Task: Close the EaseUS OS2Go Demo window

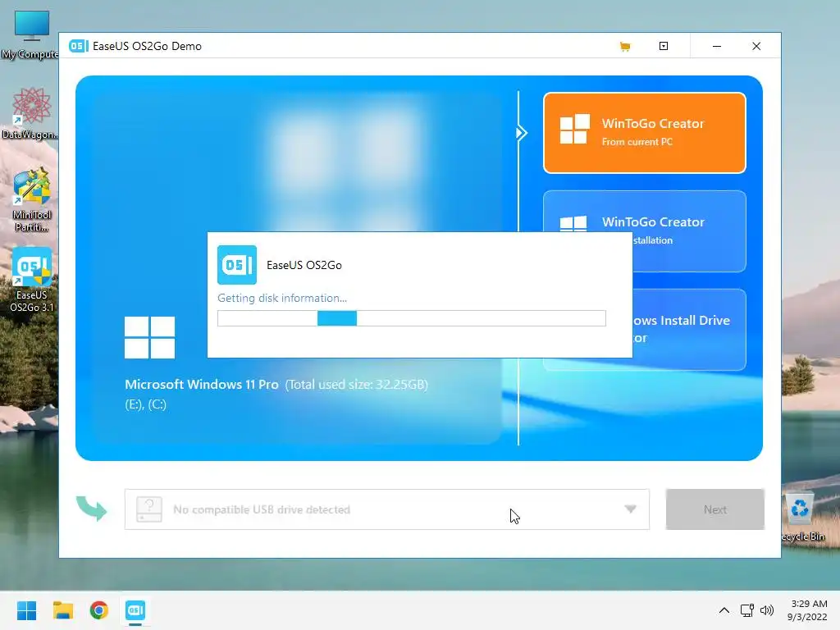Action: point(756,46)
